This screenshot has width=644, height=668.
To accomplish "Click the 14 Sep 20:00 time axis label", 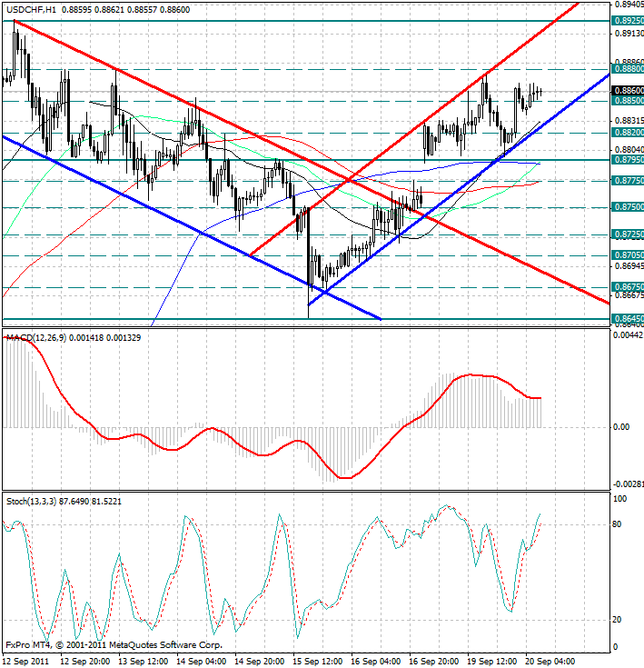I will click(x=259, y=662).
